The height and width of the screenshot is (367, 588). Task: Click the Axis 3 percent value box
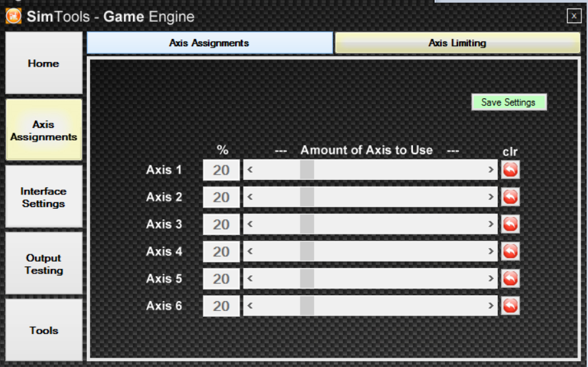point(221,225)
